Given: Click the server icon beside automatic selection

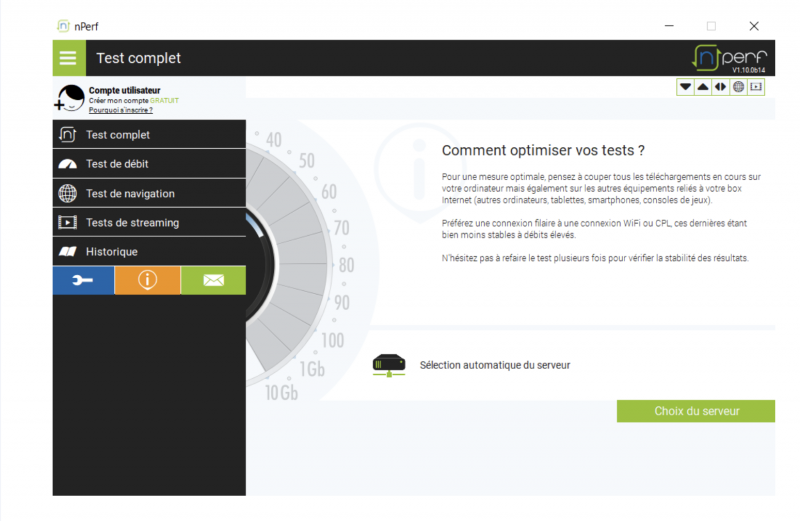Looking at the screenshot, I should point(389,365).
